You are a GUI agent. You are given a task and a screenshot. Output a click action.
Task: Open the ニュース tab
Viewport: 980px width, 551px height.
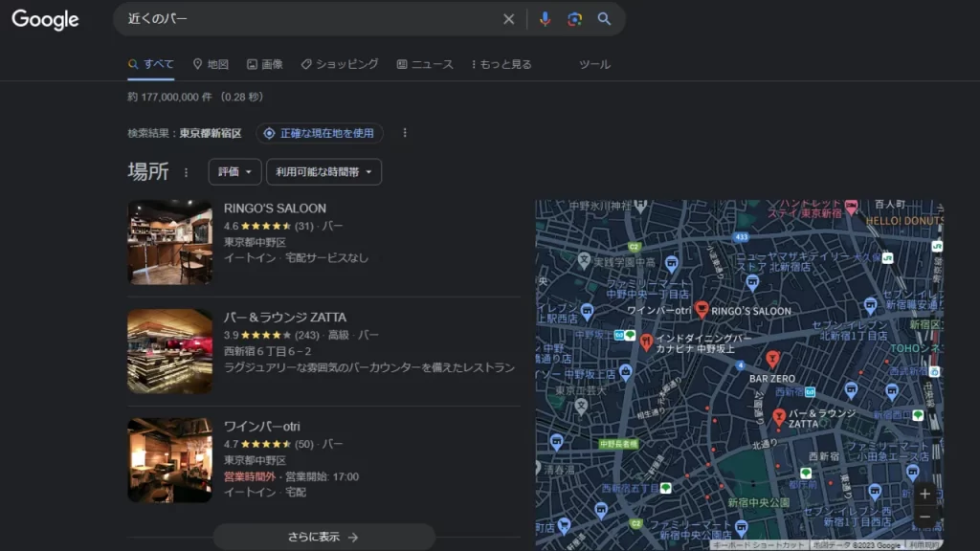(x=425, y=64)
